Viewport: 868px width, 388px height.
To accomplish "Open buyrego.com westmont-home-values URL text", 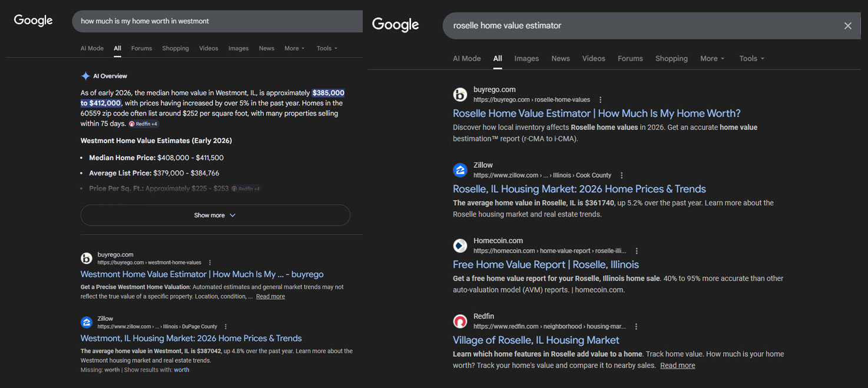I will point(149,263).
